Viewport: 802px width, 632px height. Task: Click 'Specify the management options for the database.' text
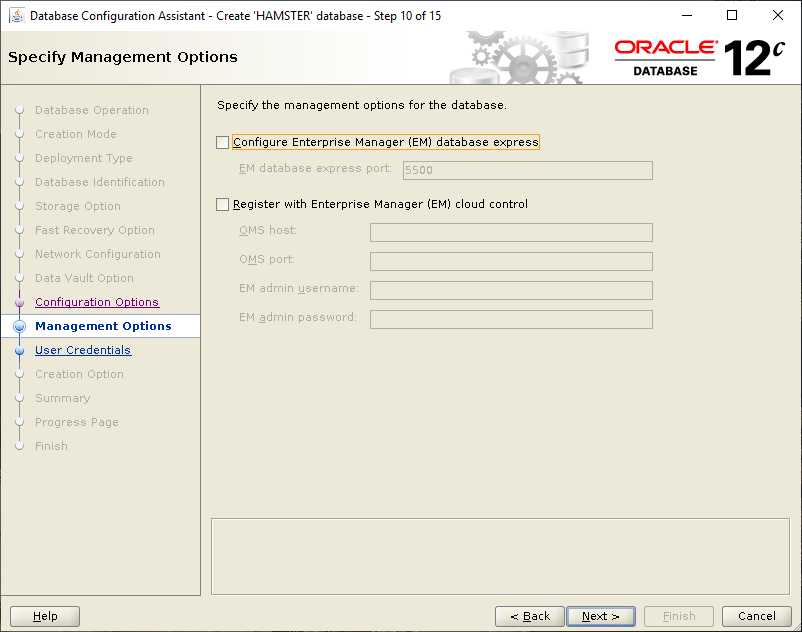362,105
